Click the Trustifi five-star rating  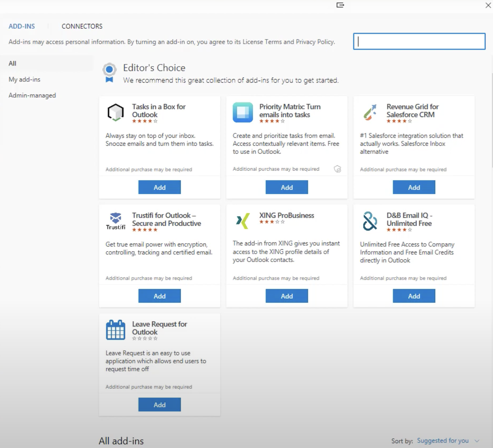[145, 230]
